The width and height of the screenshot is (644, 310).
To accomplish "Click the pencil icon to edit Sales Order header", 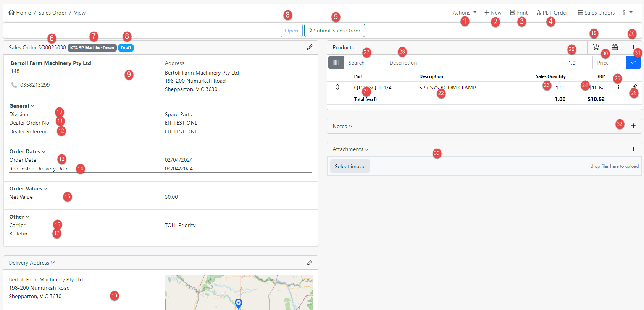I will coord(310,47).
